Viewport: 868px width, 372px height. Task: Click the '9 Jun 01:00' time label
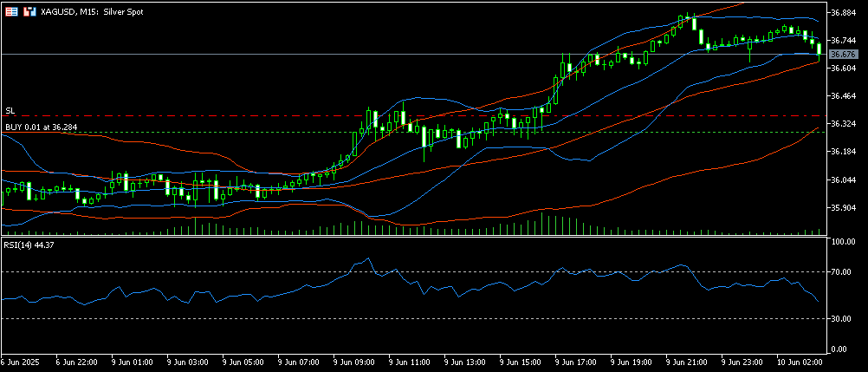(x=131, y=362)
